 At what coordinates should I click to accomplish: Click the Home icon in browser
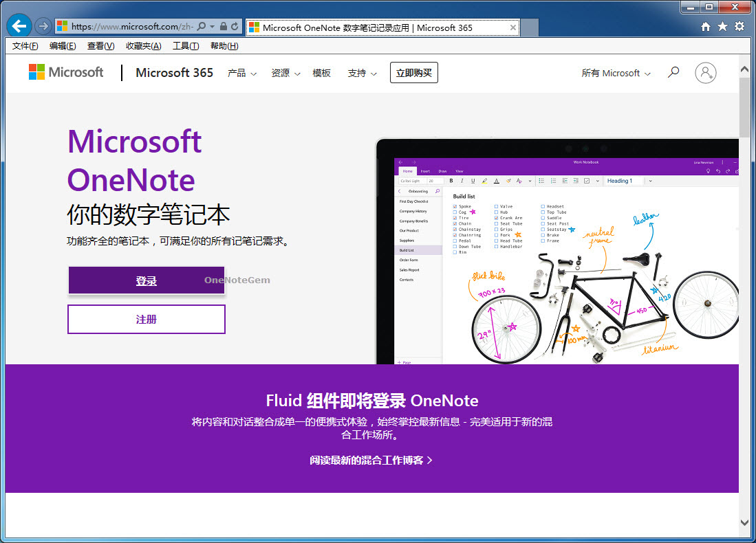[705, 27]
